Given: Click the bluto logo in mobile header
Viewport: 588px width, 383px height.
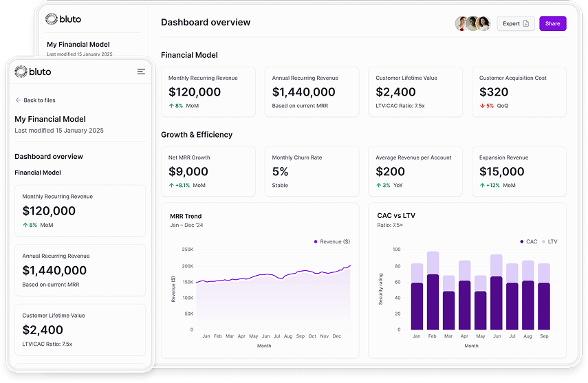Looking at the screenshot, I should [33, 72].
